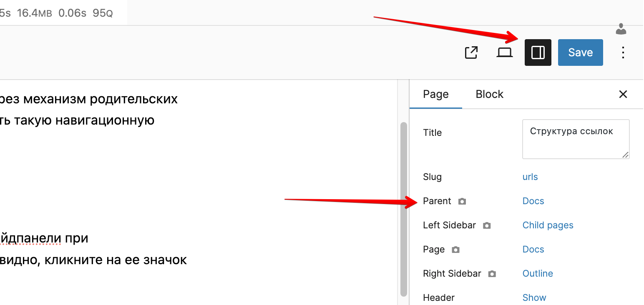Screen dimensions: 644x305
Task: Toggle the settings sidebar panel icon
Action: coord(538,52)
